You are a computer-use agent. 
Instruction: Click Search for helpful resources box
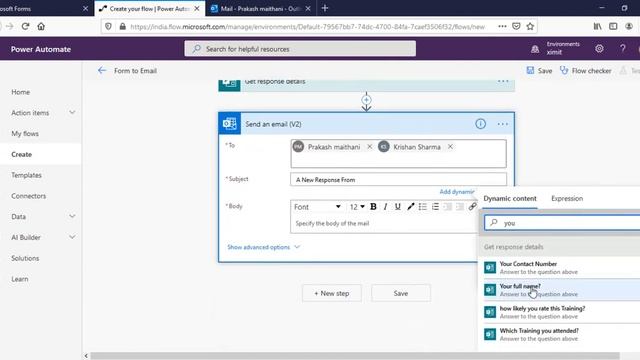(x=300, y=49)
